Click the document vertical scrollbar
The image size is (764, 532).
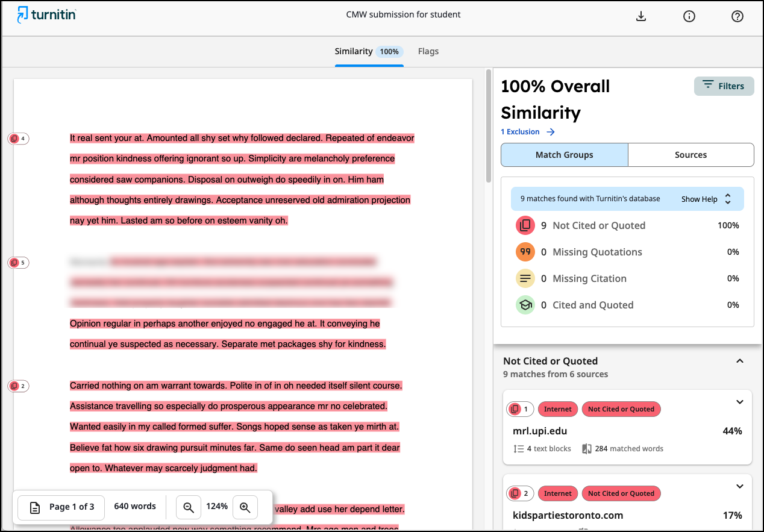click(x=489, y=127)
